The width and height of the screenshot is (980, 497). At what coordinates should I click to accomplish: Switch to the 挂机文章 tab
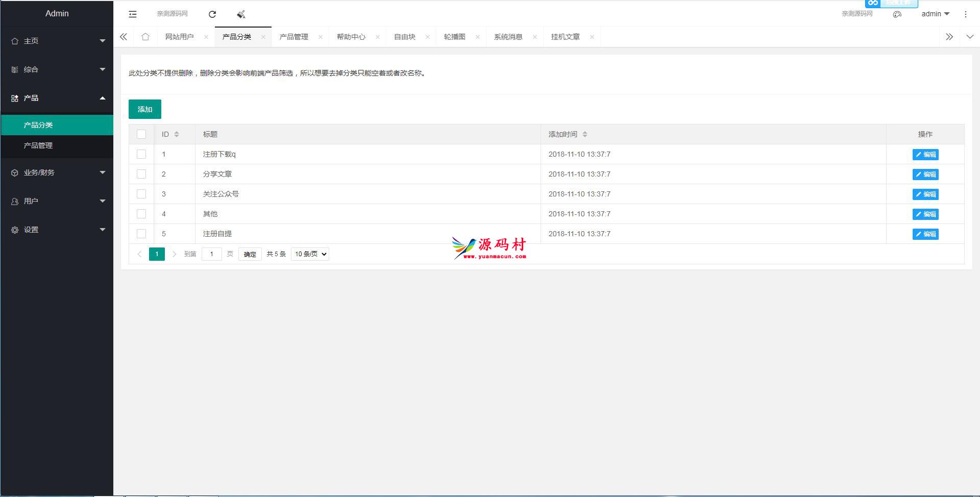[566, 37]
